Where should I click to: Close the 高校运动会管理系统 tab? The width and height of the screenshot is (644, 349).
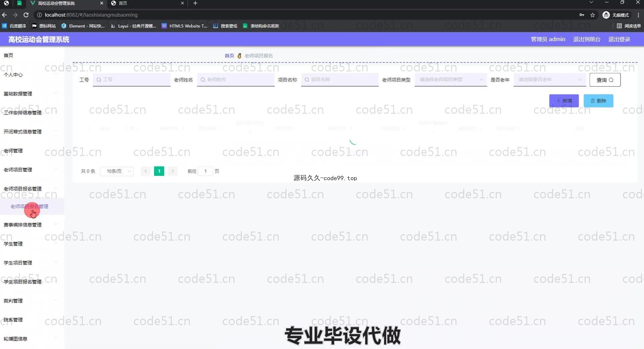(102, 3)
